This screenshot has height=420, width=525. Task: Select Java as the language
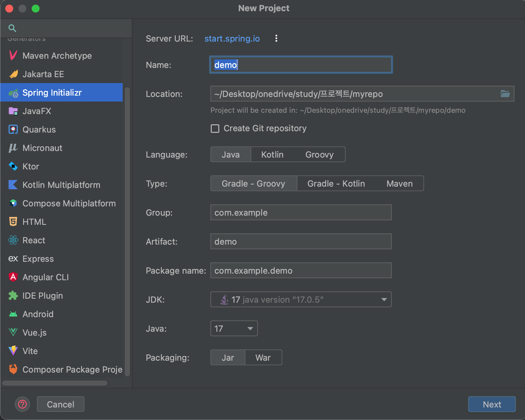(231, 155)
